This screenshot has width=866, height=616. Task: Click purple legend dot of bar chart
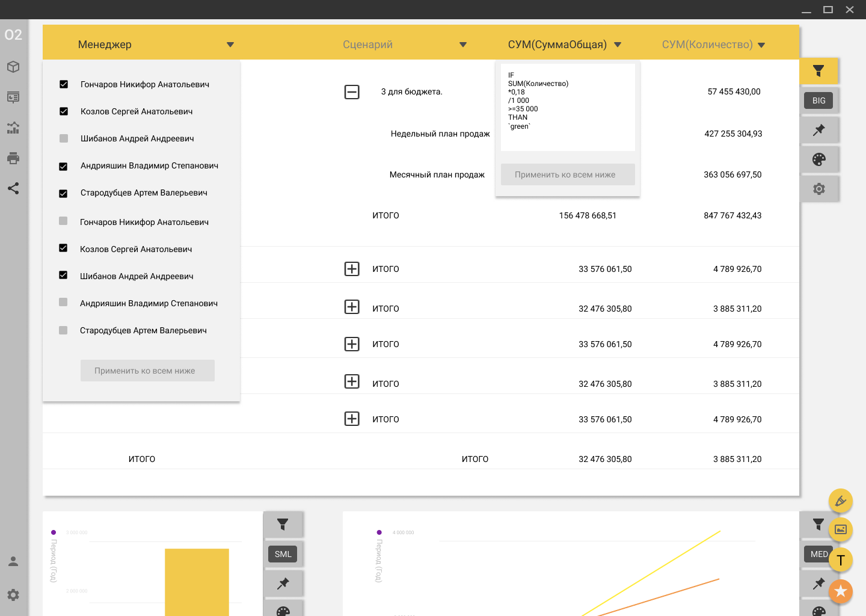(54, 532)
